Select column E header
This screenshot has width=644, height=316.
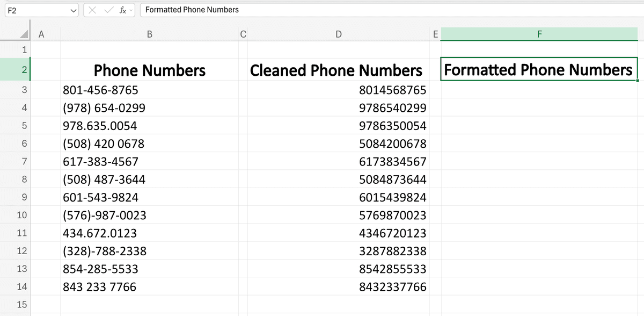tap(435, 34)
